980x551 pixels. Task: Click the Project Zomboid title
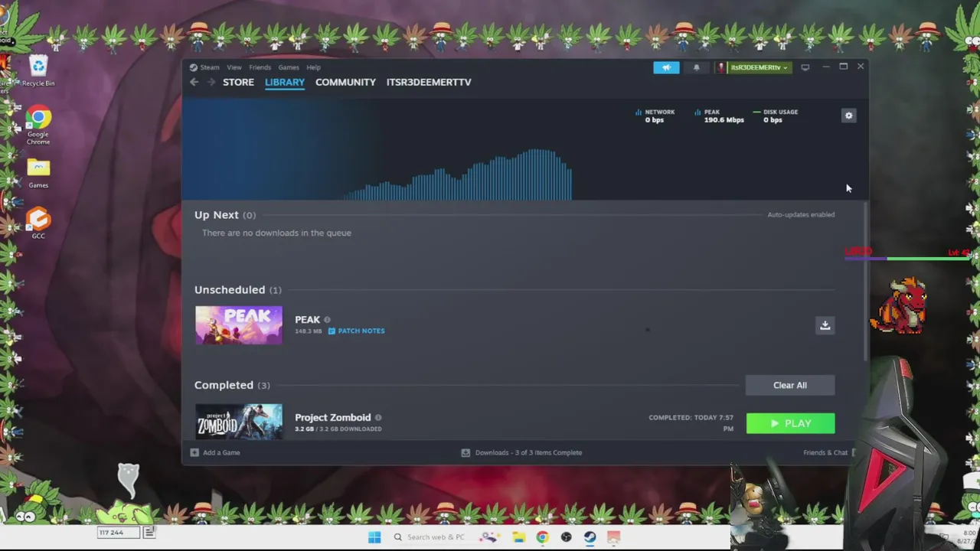click(x=332, y=417)
